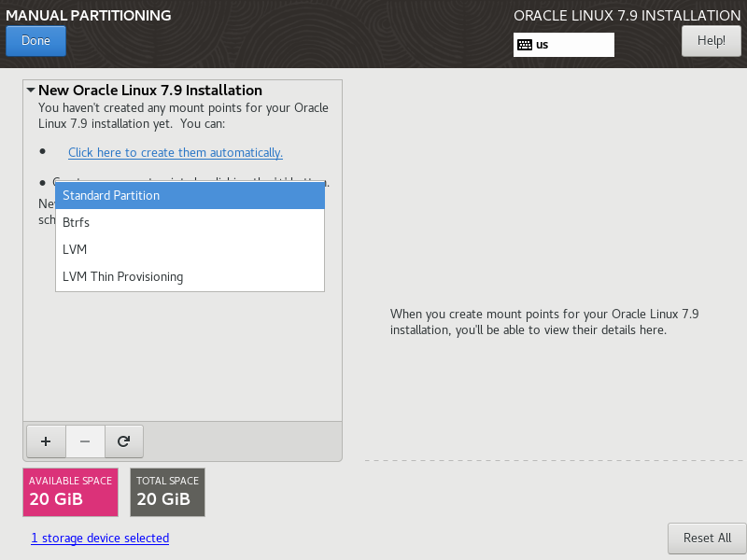Select Standard Partition from the scheme list

coord(190,195)
